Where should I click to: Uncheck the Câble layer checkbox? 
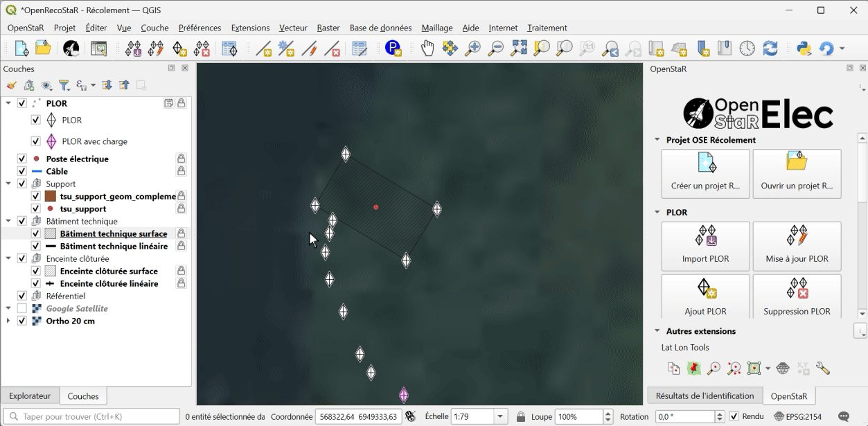click(x=22, y=171)
